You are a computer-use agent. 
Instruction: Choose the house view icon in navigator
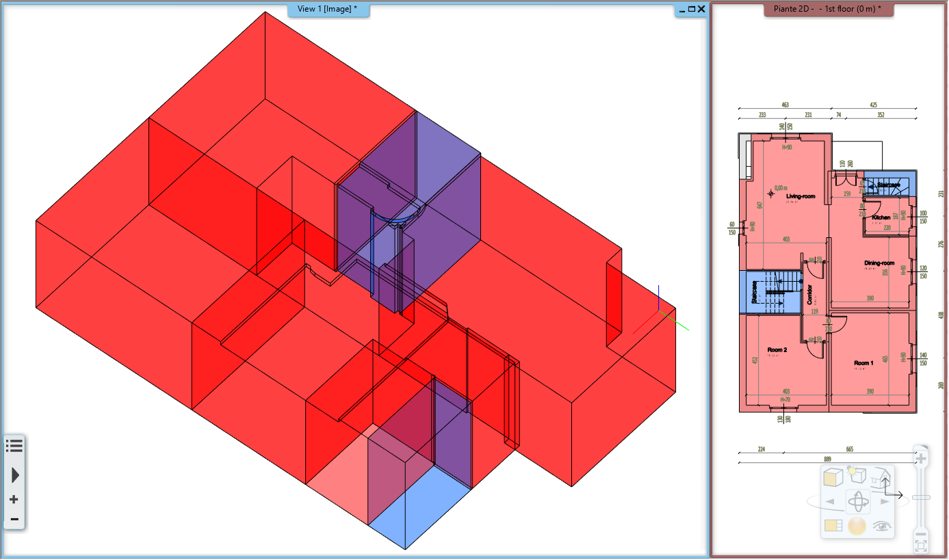tap(881, 476)
